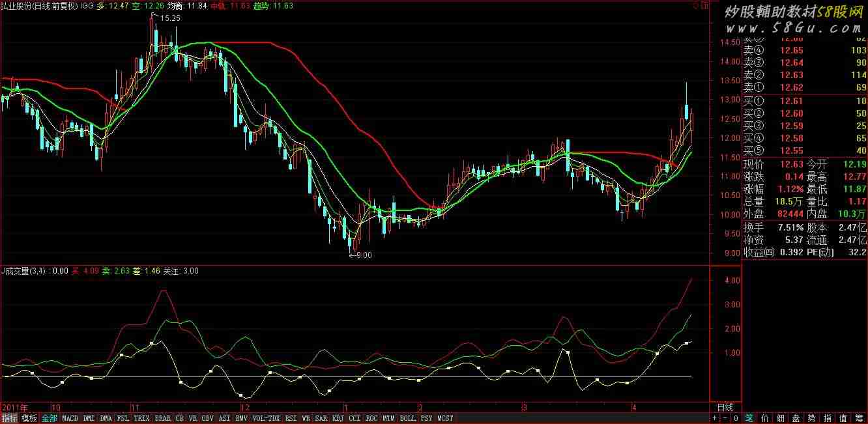Click the 卖① ask price 12.62
Image resolution: width=868 pixels, height=424 pixels.
[x=792, y=88]
